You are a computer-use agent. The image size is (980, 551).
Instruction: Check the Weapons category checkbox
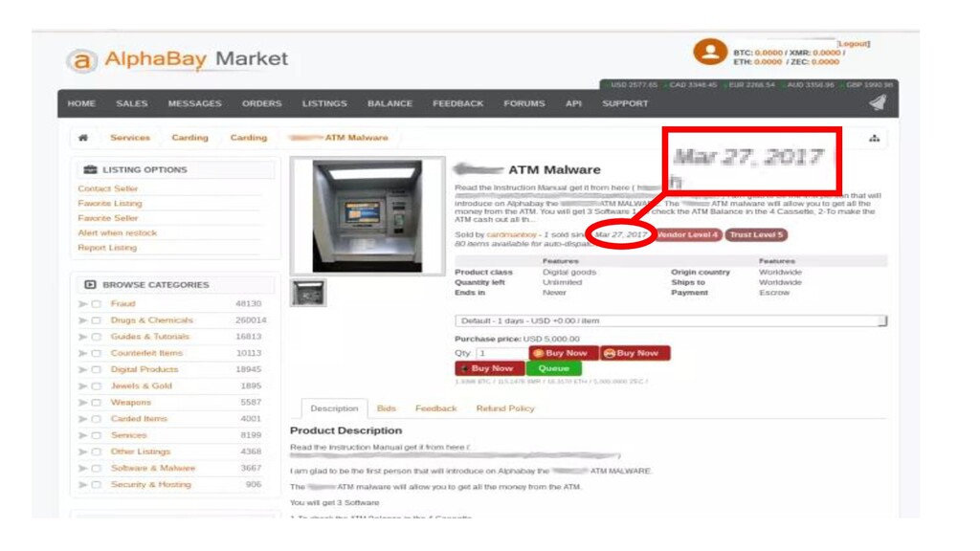coord(97,403)
